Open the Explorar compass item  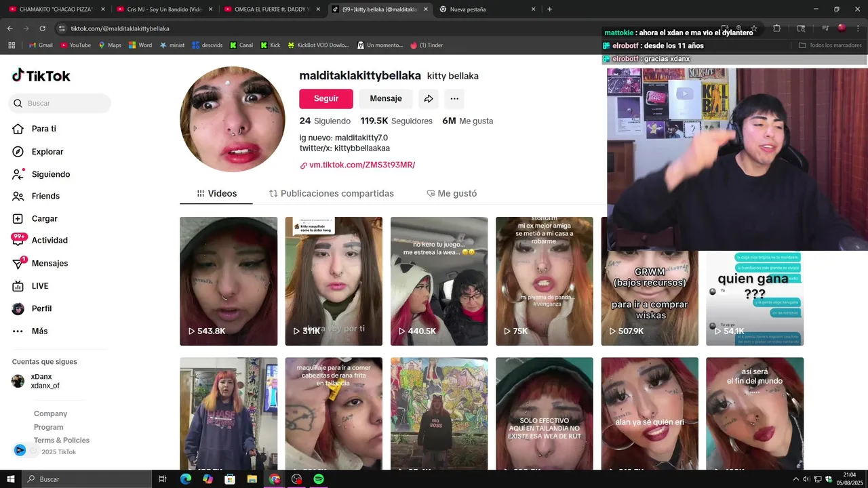click(x=47, y=152)
